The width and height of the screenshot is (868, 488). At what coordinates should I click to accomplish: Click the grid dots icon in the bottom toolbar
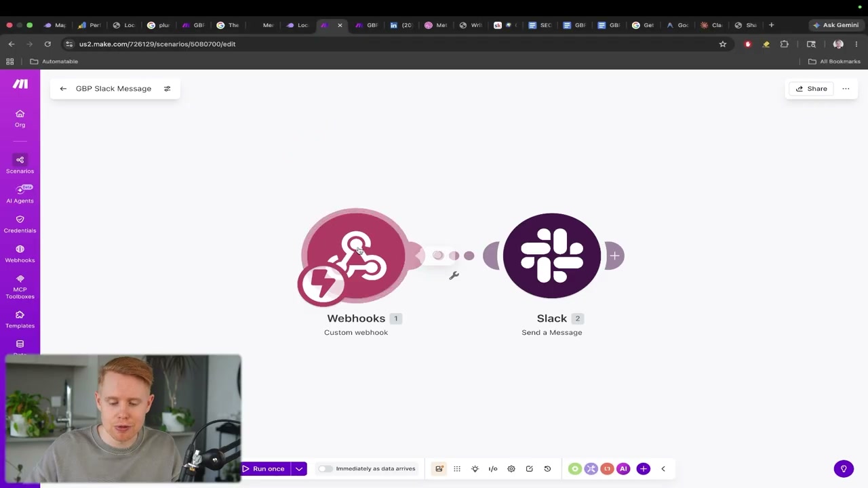(457, 468)
